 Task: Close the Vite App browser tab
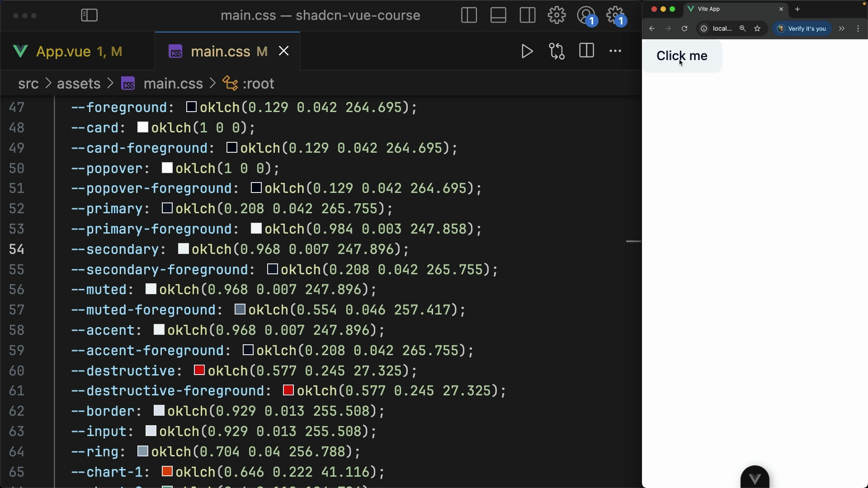tap(781, 9)
